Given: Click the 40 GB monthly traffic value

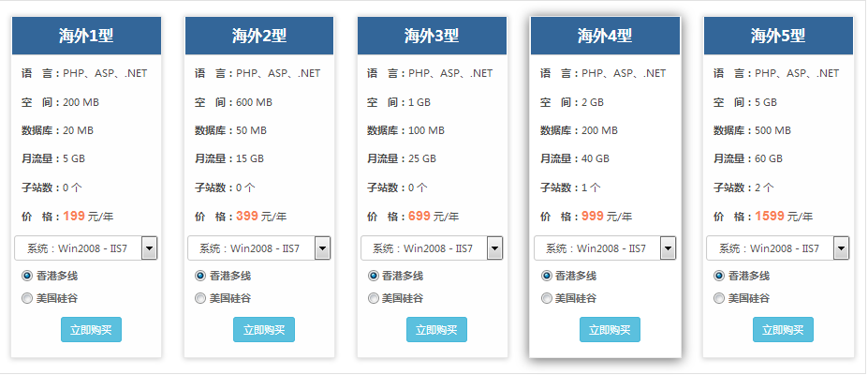Looking at the screenshot, I should (x=596, y=159).
